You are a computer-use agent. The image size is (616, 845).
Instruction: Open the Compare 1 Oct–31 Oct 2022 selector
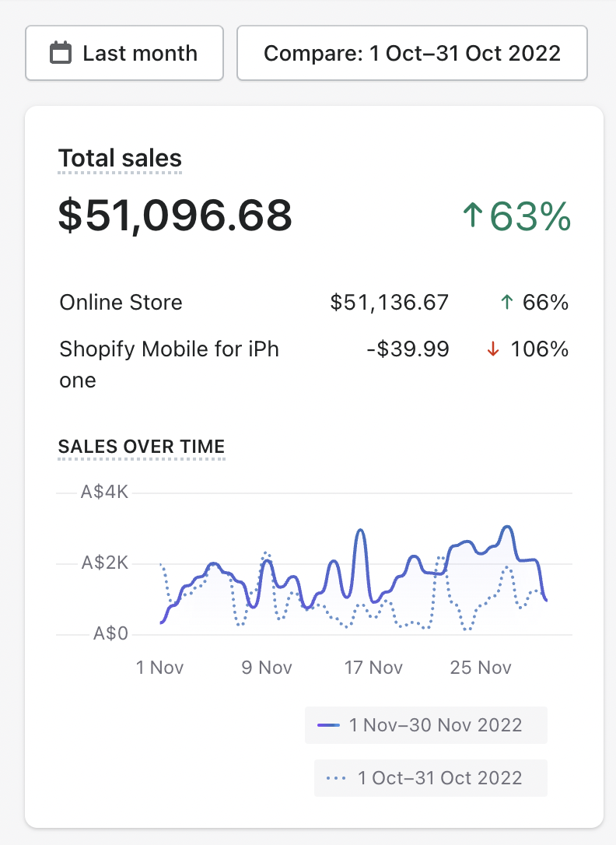tap(411, 53)
